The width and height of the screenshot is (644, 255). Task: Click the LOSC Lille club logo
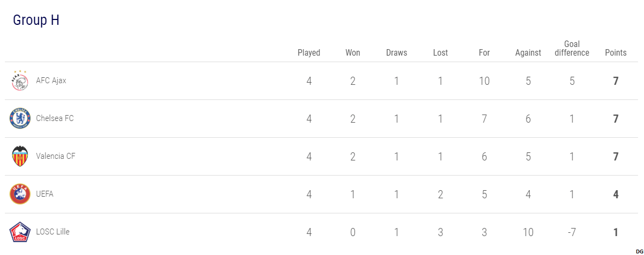coord(20,232)
